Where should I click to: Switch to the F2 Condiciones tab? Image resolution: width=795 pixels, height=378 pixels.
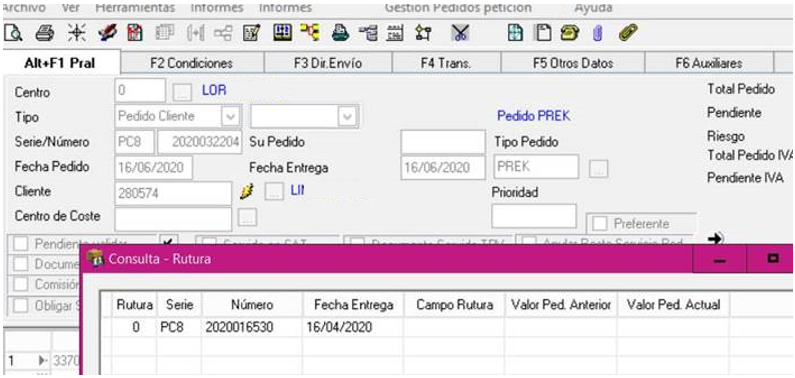[x=192, y=64]
